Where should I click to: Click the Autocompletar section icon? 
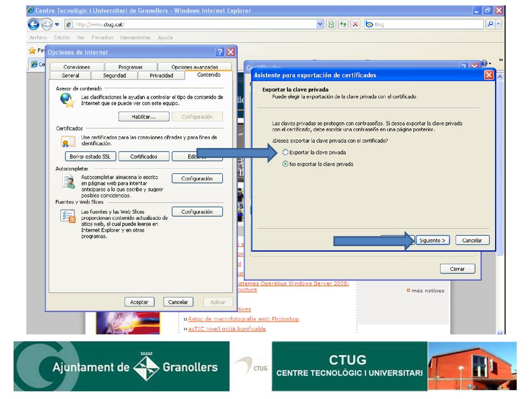(x=69, y=181)
